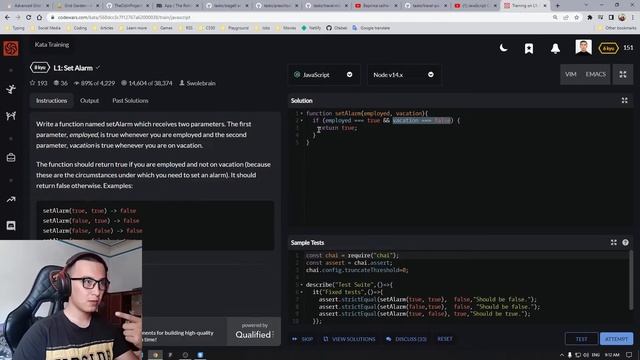The image size is (640, 360).
Task: Bookmark this page with the star icon
Action: tap(576, 18)
